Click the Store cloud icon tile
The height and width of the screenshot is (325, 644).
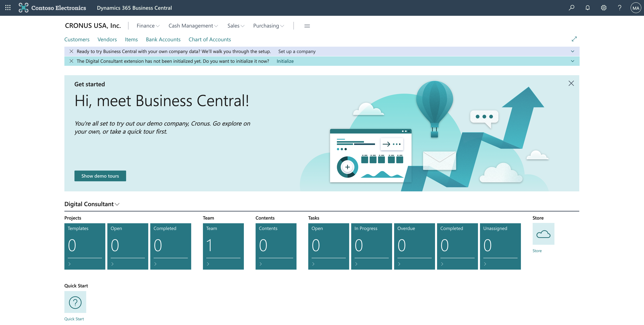point(543,234)
